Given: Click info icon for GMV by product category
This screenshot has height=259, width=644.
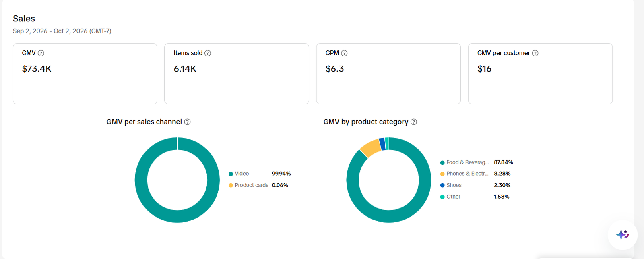Looking at the screenshot, I should coord(414,122).
